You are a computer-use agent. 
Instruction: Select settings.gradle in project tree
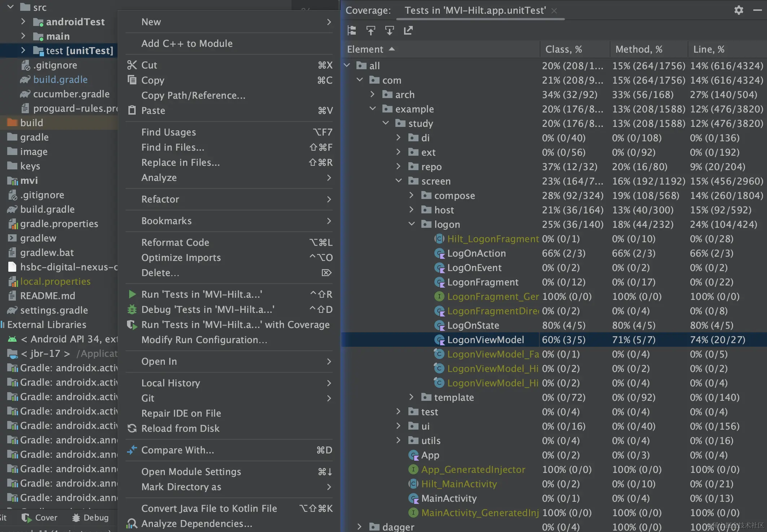(x=54, y=310)
